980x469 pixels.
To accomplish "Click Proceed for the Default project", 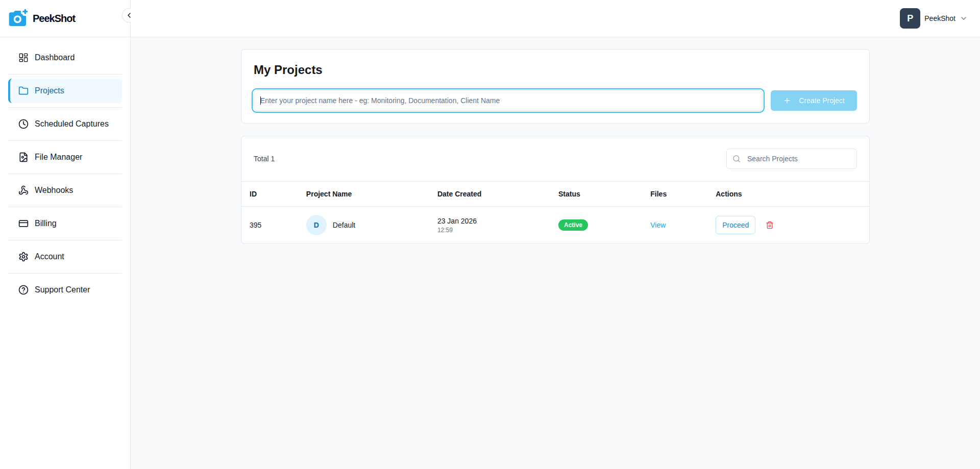I will tap(735, 225).
